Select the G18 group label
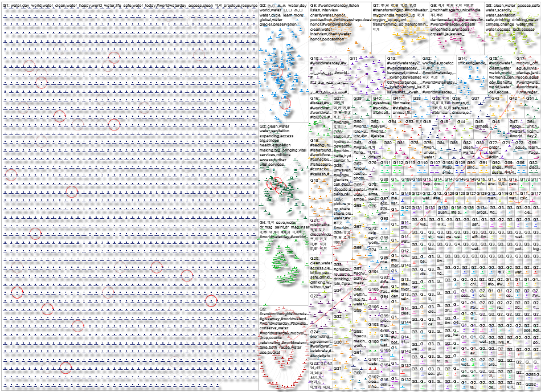This screenshot has width=541, height=392. [314, 181]
